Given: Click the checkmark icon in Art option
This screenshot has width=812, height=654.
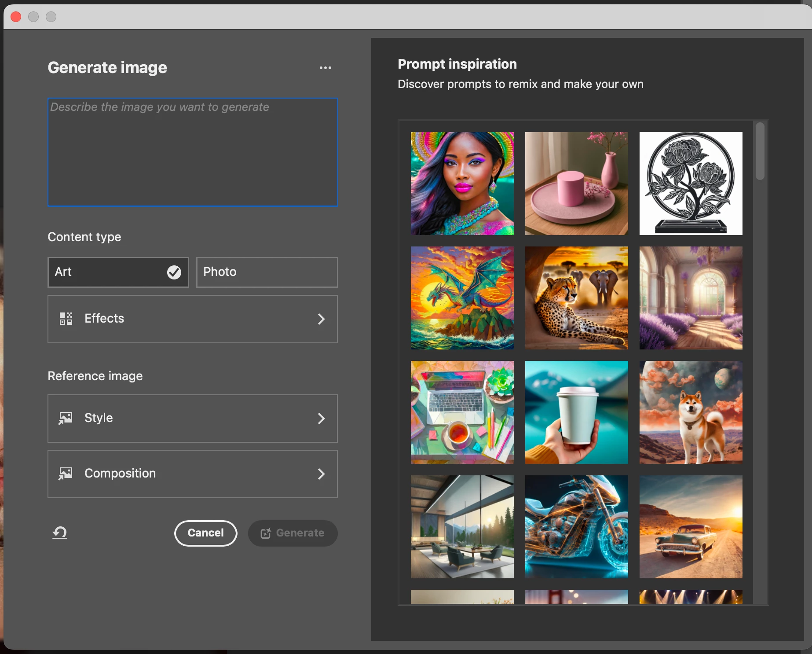Looking at the screenshot, I should click(x=174, y=272).
